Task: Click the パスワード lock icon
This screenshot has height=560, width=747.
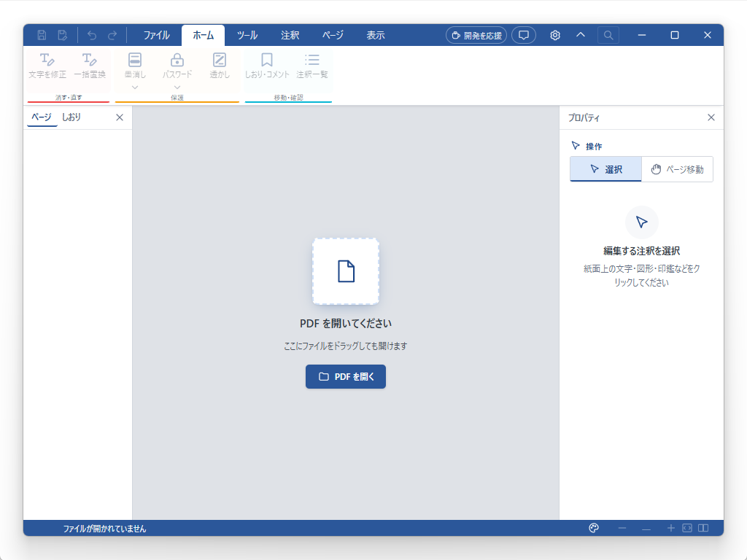Action: [177, 60]
